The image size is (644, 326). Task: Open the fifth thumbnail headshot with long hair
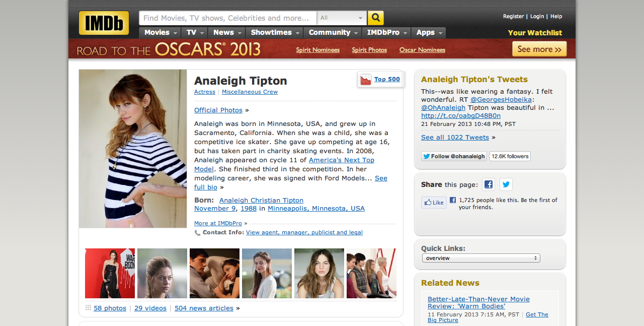(x=319, y=273)
